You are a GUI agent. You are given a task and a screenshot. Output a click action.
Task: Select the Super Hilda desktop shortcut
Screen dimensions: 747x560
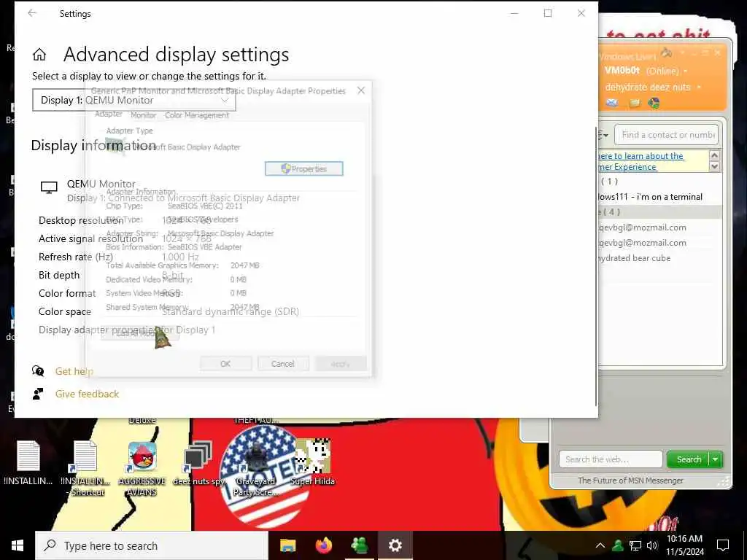(312, 463)
